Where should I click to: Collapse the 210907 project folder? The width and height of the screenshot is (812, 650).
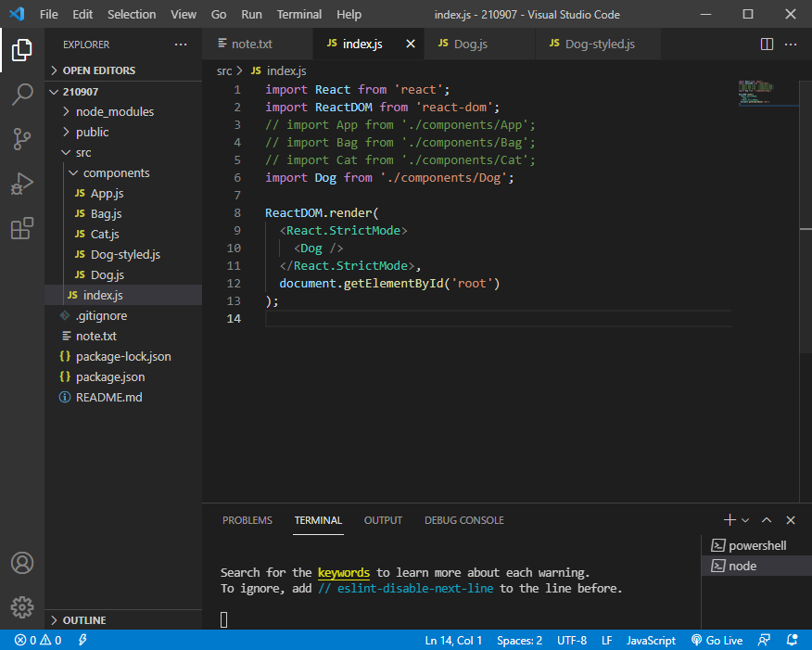123,92
